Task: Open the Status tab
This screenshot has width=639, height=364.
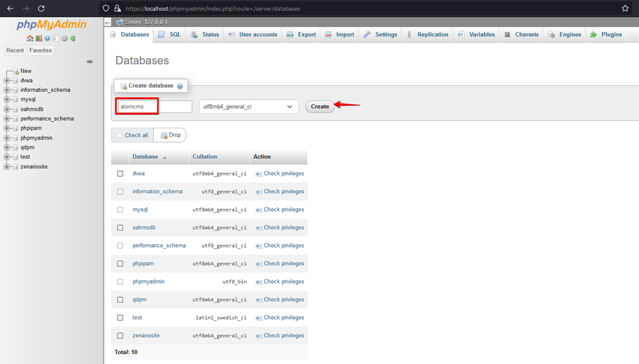Action: coord(205,35)
